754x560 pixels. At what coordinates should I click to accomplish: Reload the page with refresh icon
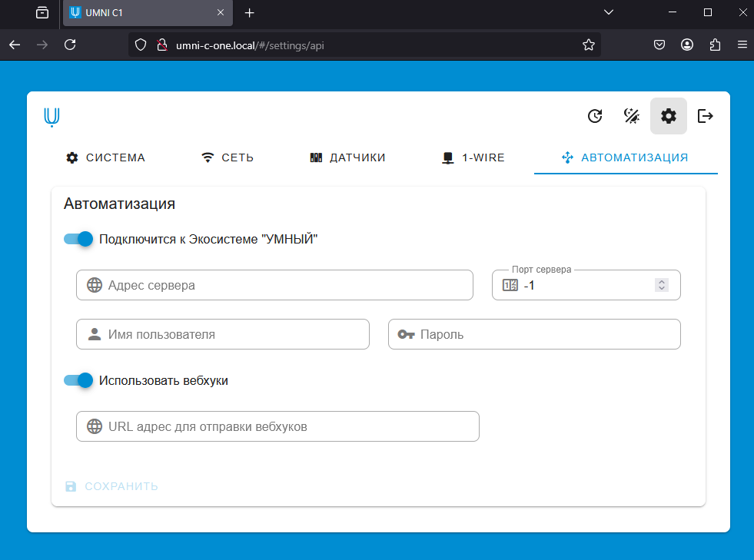click(70, 45)
